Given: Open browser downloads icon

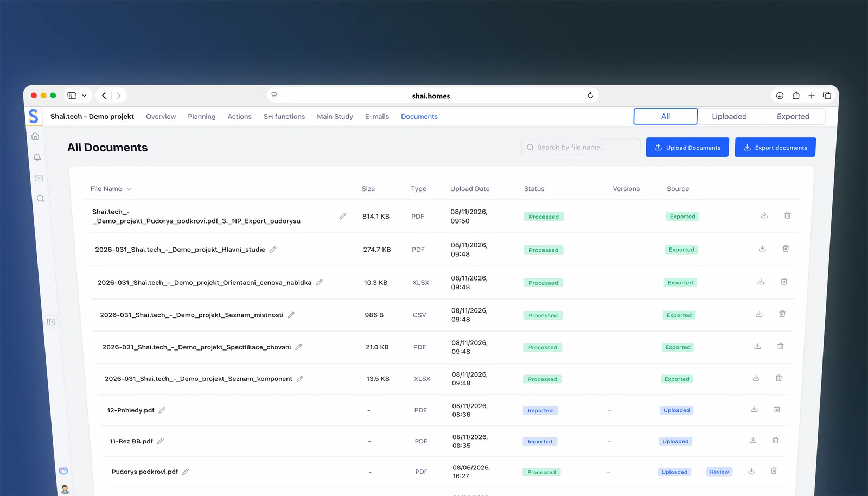Looking at the screenshot, I should 780,96.
